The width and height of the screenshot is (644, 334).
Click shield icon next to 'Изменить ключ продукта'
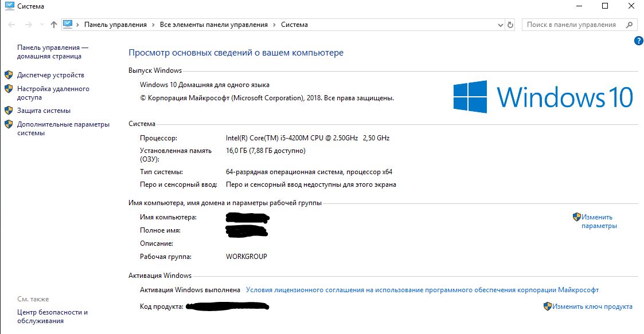click(547, 306)
